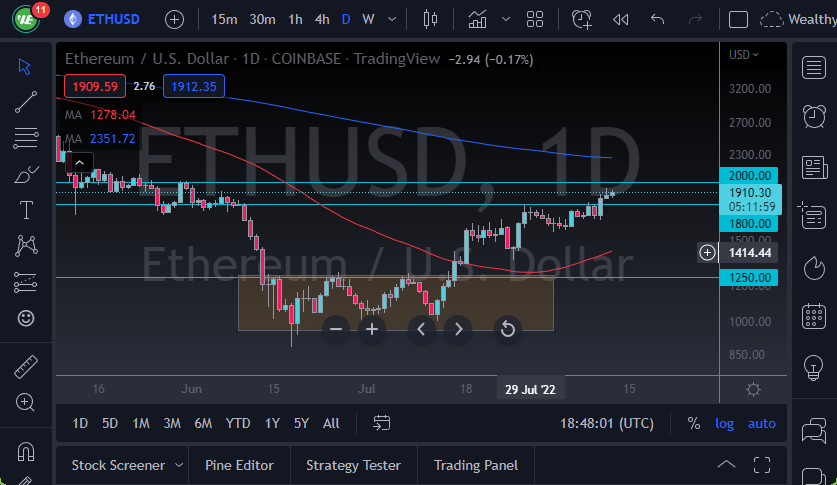This screenshot has height=485, width=837.
Task: Open the candlestick chart type selector
Action: click(x=430, y=20)
